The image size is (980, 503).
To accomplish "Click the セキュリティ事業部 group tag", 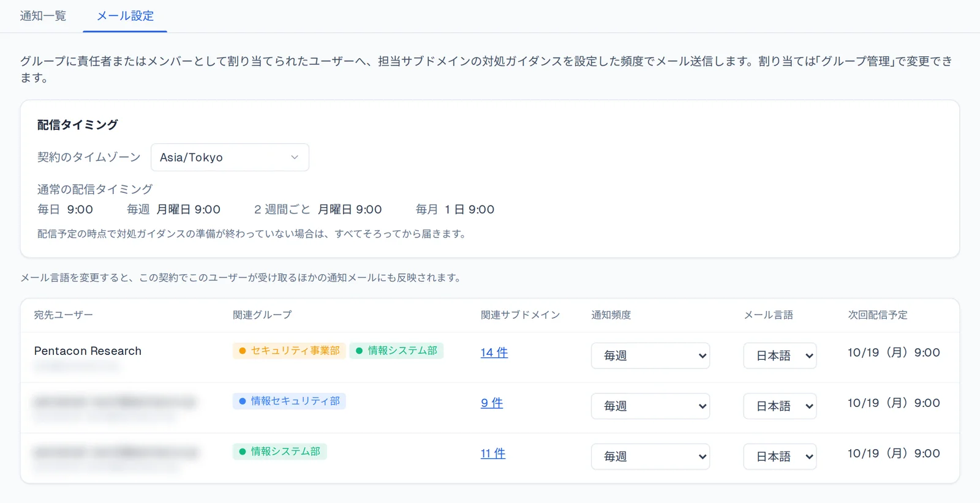I will [289, 351].
